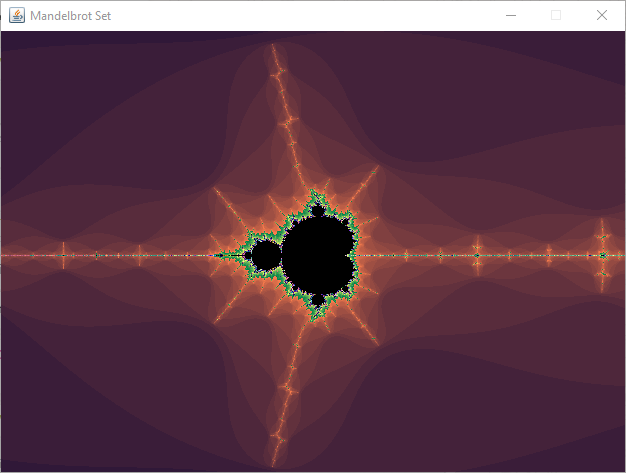Viewport: 626px width, 473px height.
Task: Click the Java coffee cup window icon
Action: tap(17, 16)
